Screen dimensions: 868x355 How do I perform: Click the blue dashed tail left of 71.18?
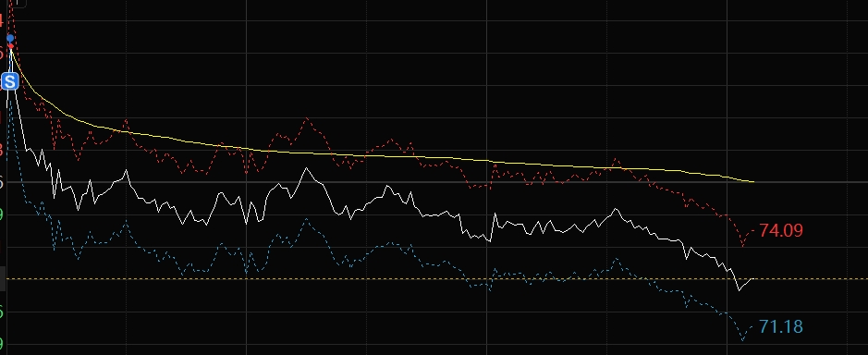(x=749, y=331)
